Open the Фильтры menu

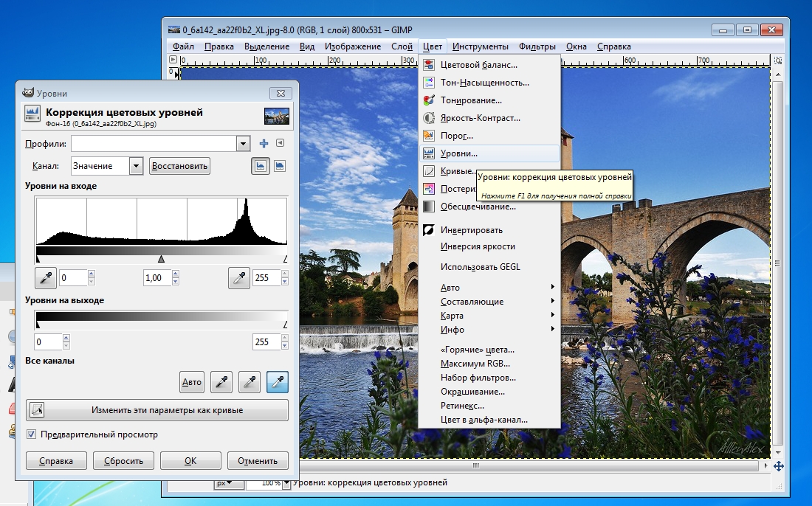(x=537, y=46)
